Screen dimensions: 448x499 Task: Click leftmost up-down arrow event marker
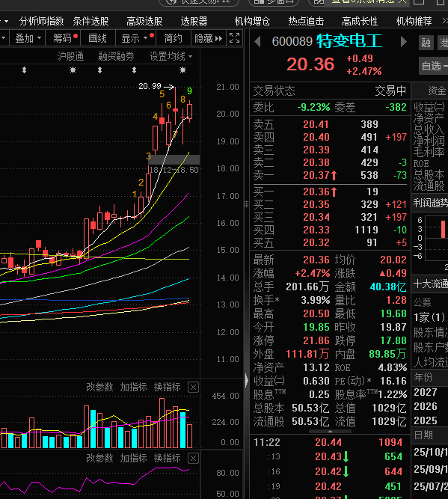[x=24, y=70]
